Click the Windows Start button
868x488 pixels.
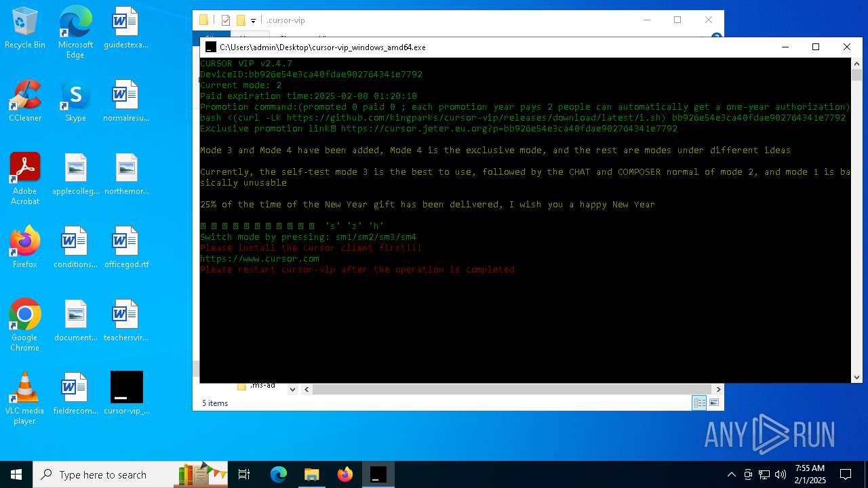[16, 474]
